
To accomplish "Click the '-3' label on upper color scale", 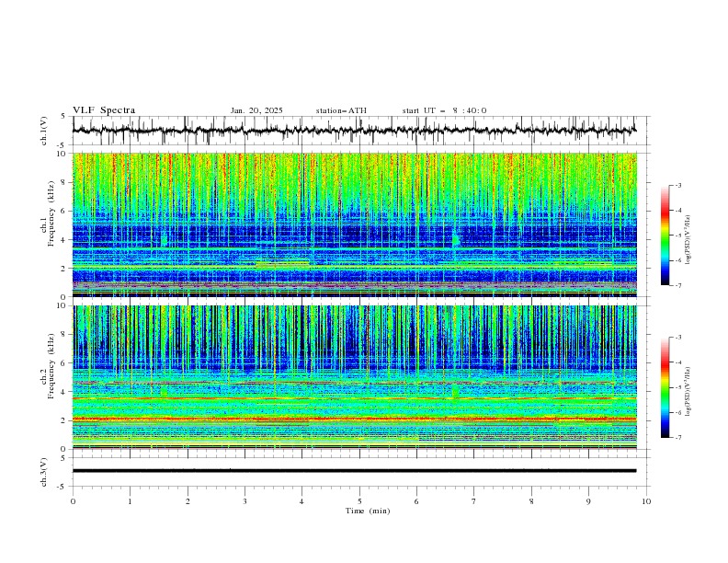I will (x=678, y=185).
